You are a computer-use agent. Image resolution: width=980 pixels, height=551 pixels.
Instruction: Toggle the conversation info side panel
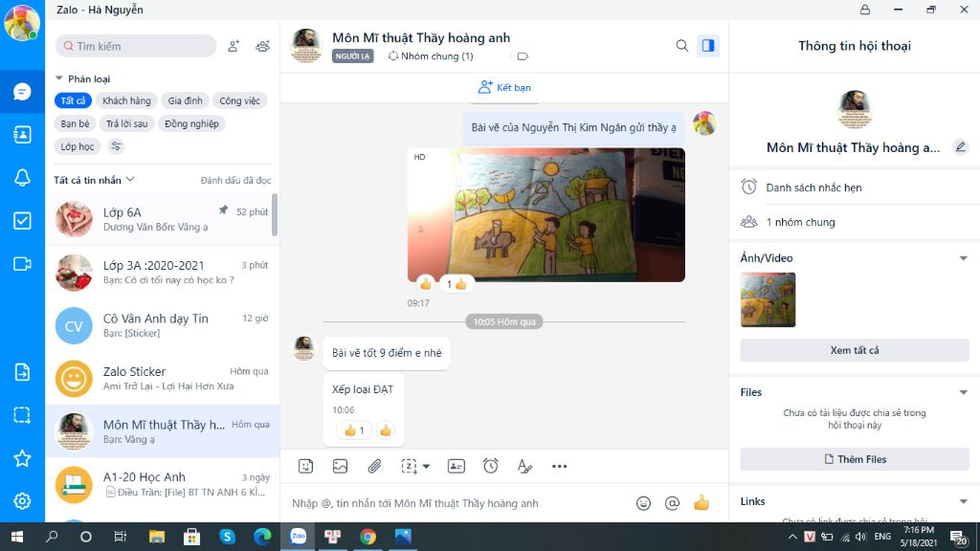(x=707, y=46)
